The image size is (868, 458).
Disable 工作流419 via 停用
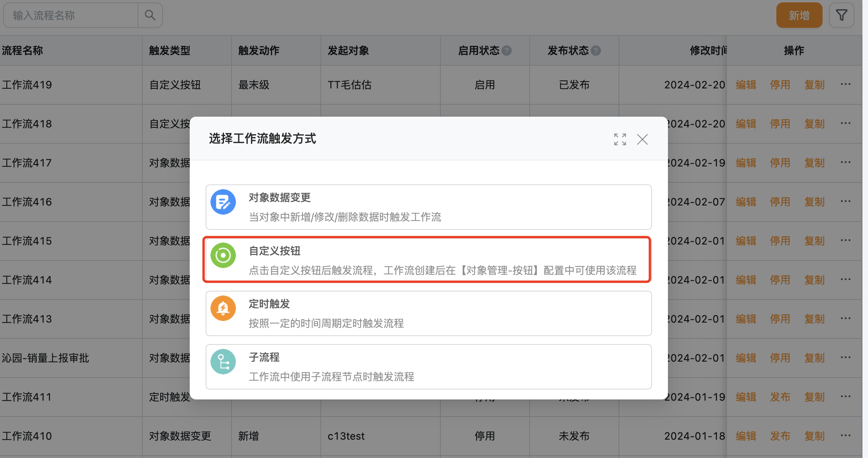(780, 85)
